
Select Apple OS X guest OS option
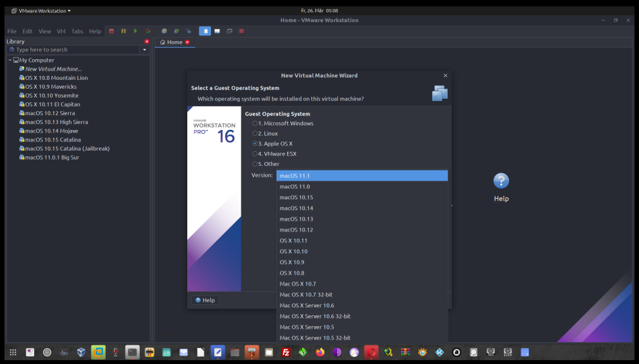point(273,143)
